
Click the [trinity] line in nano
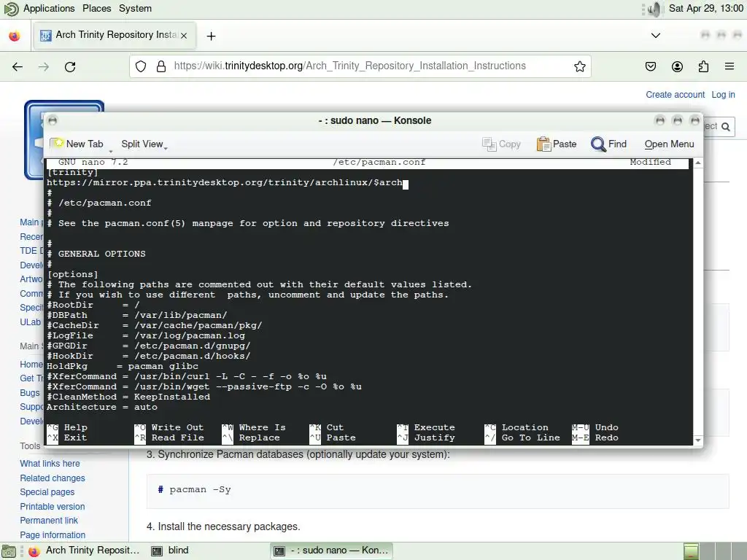(72, 172)
